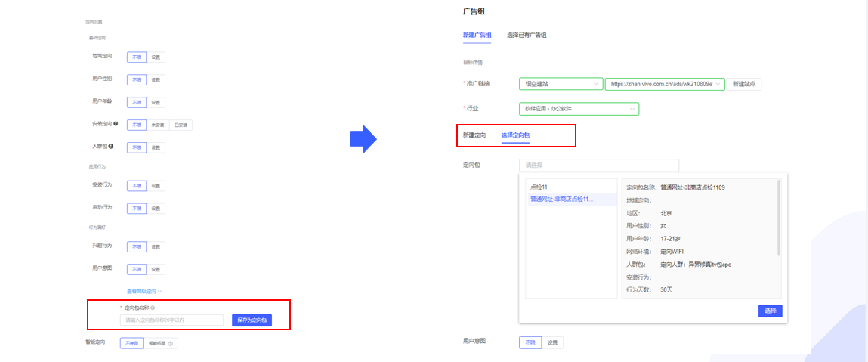The image size is (868, 362).
Task: Click the question icon beside 智能拓量
Action: tap(171, 343)
